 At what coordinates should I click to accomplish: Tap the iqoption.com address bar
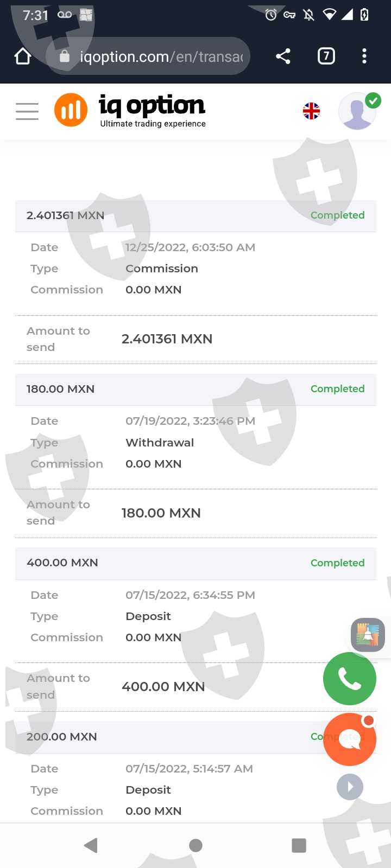[157, 56]
